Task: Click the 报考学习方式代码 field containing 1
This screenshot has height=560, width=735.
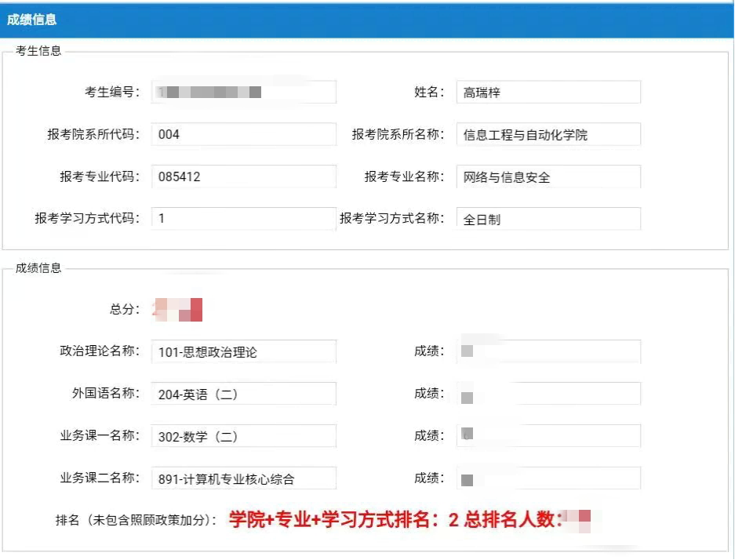Action: 243,219
